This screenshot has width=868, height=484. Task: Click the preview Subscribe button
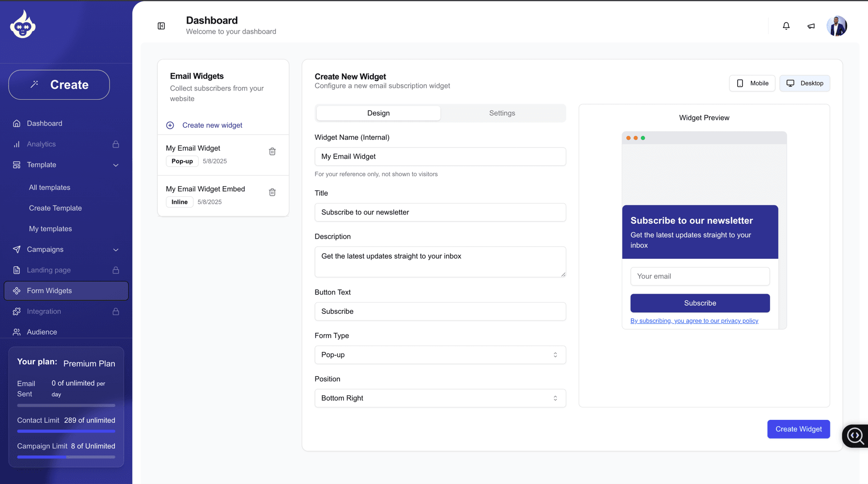(x=700, y=303)
